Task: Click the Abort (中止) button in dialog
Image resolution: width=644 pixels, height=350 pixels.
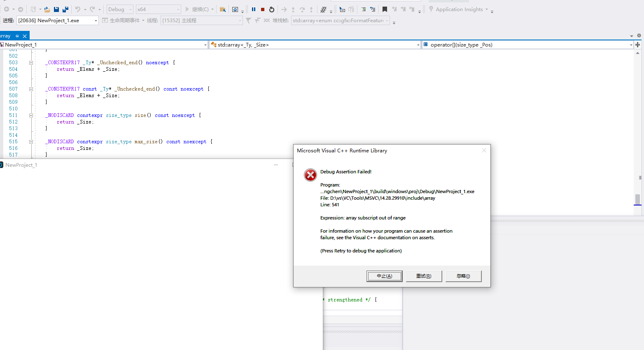Action: tap(385, 276)
